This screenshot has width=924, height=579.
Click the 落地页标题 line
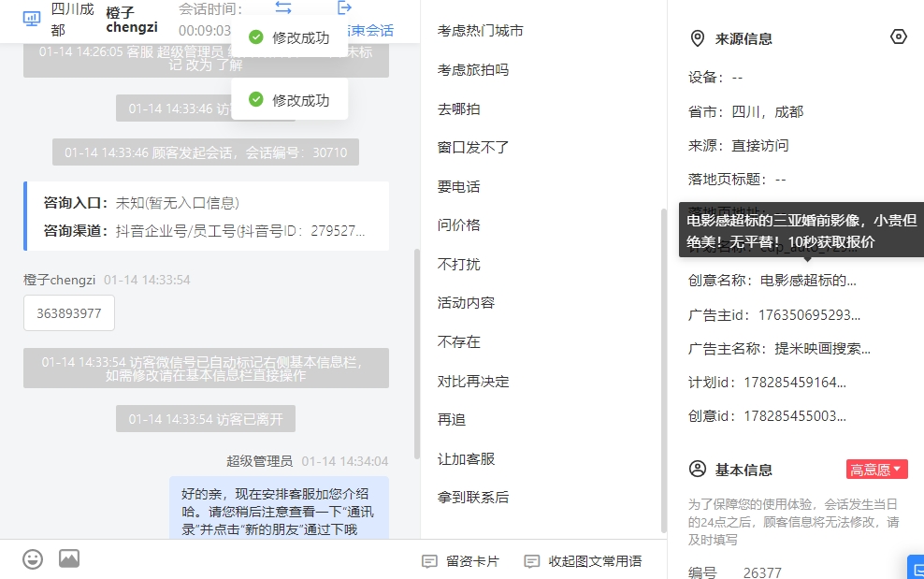pyautogui.click(x=737, y=180)
